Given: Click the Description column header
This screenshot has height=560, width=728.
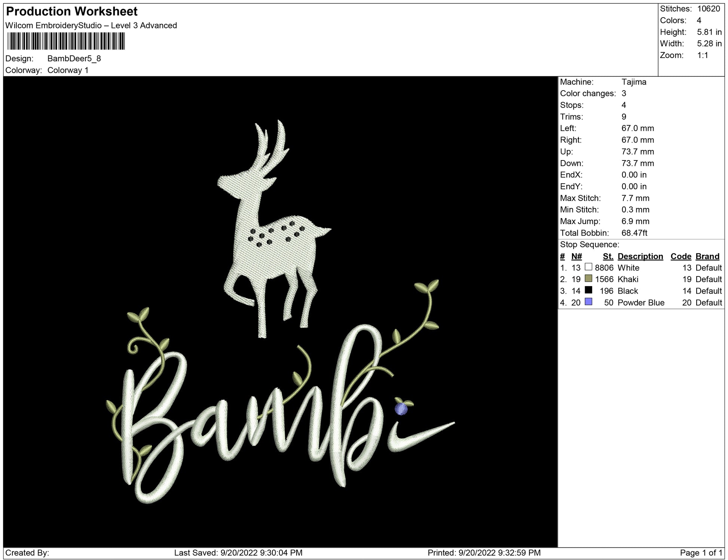Looking at the screenshot, I should pos(640,256).
